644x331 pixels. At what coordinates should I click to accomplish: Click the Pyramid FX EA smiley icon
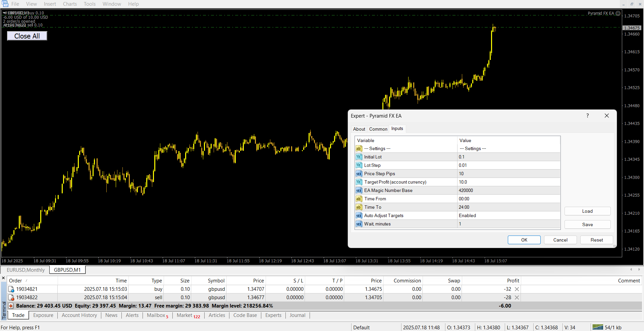pyautogui.click(x=618, y=13)
